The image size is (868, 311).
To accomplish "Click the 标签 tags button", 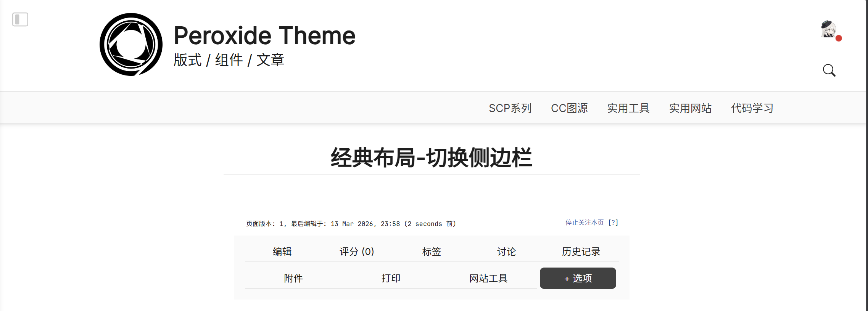I will point(432,252).
